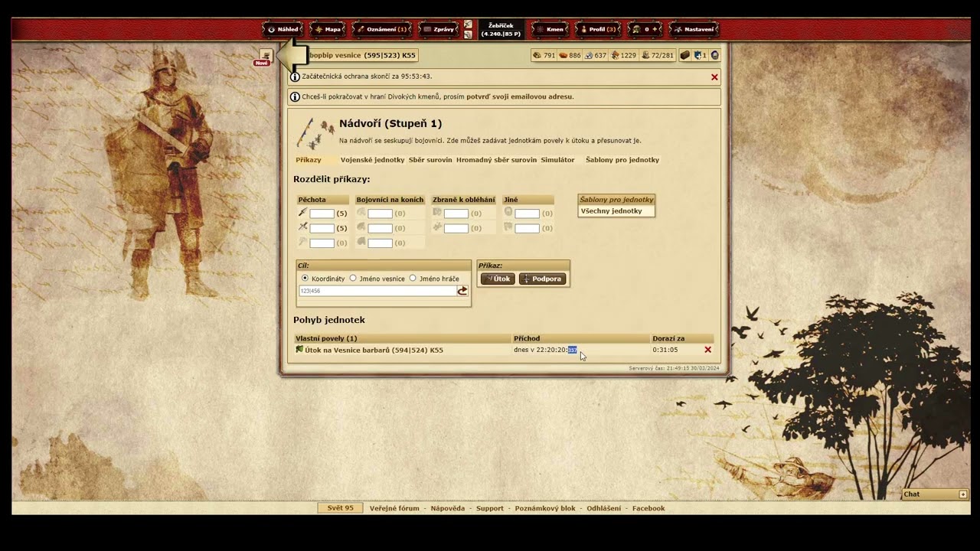980x551 pixels.
Task: Open the Poznámkový blok link
Action: click(x=545, y=508)
